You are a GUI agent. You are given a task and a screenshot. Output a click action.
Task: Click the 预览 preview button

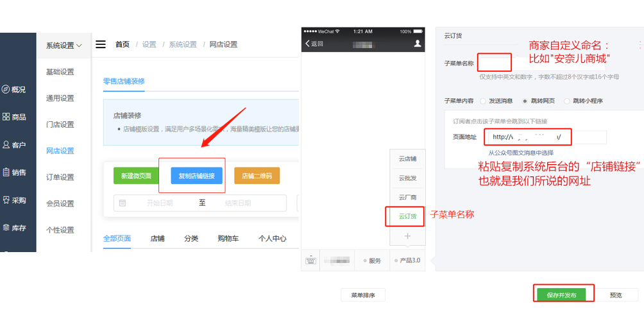[616, 295]
